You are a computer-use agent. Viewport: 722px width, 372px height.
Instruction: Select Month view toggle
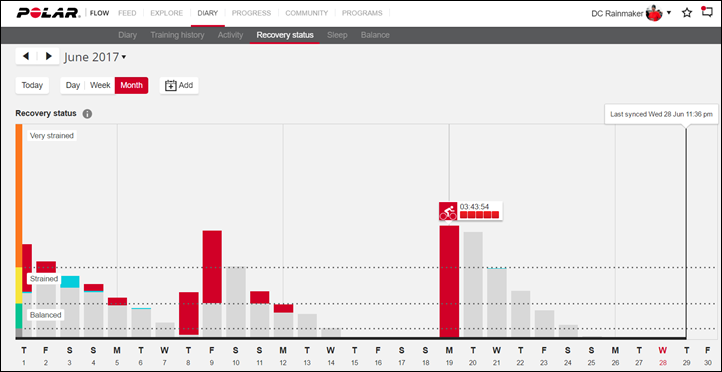tap(131, 85)
